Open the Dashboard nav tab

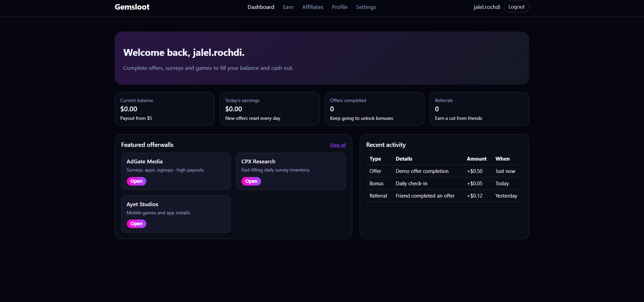261,7
